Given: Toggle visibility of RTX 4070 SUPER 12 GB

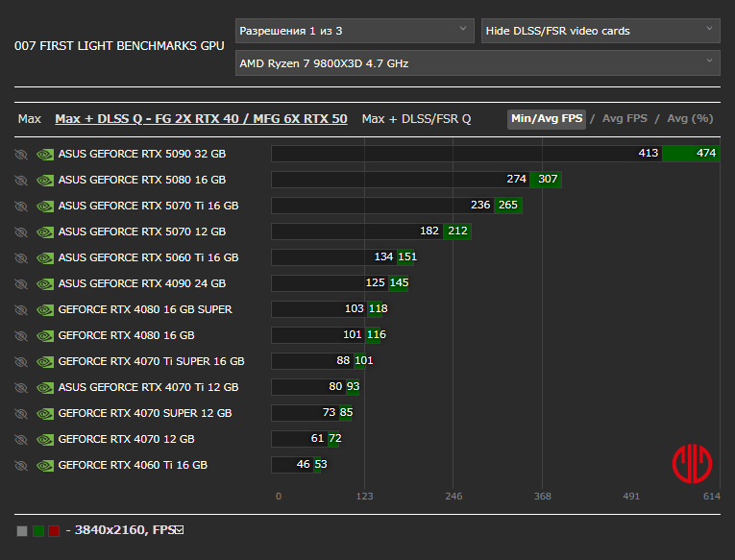Looking at the screenshot, I should pyautogui.click(x=21, y=413).
